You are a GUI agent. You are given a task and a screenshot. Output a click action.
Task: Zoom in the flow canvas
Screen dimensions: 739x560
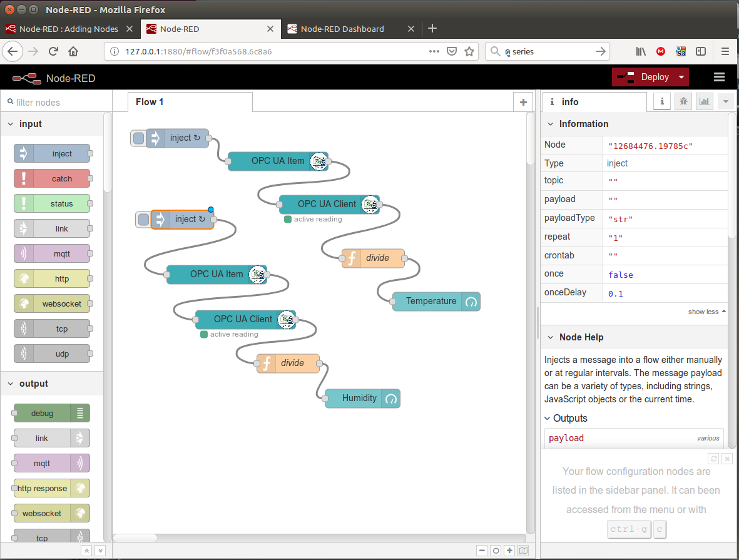tap(509, 551)
